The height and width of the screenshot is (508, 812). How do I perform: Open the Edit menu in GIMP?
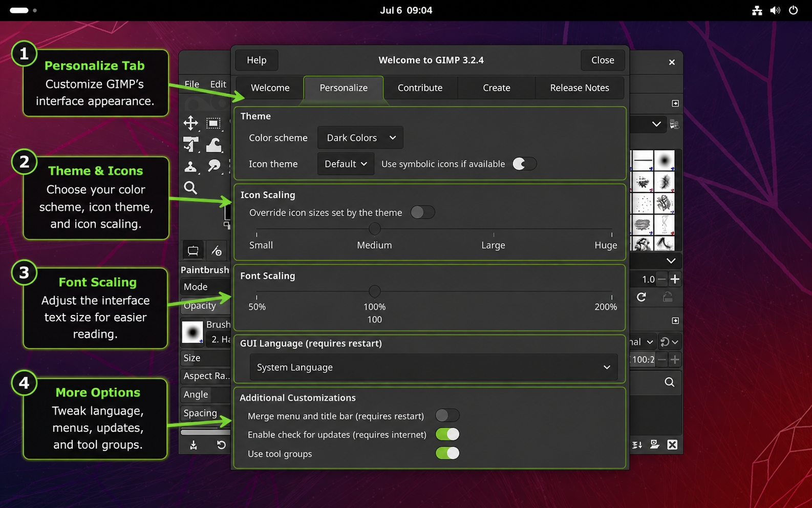218,84
